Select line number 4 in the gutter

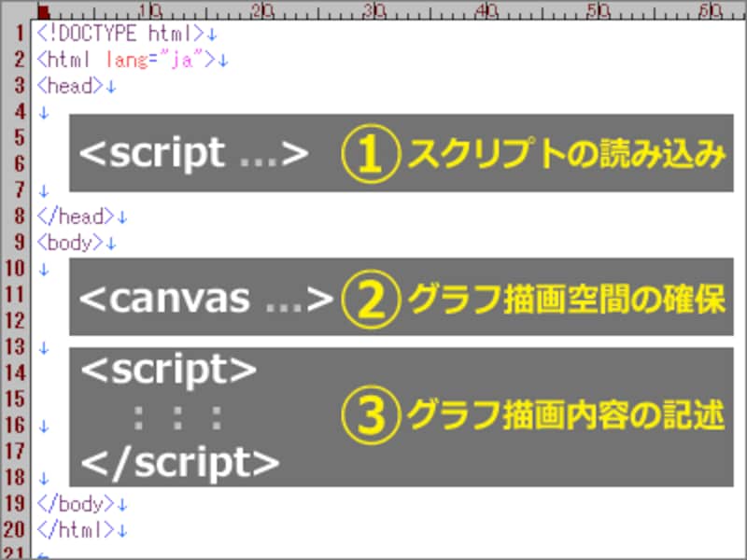tap(20, 112)
